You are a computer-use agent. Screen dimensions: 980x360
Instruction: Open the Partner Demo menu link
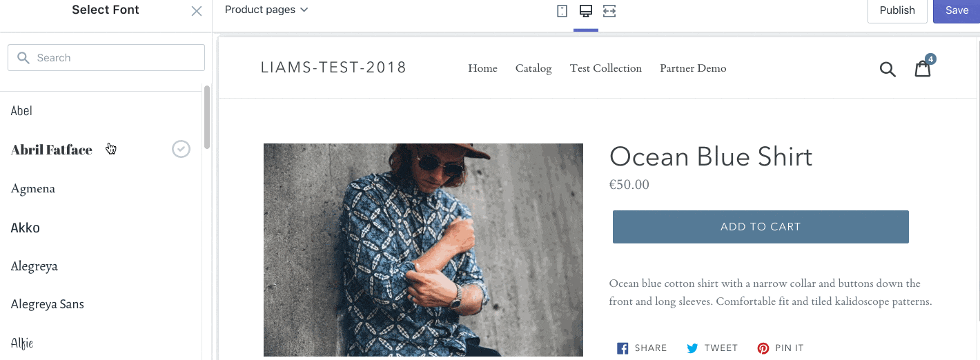(693, 68)
